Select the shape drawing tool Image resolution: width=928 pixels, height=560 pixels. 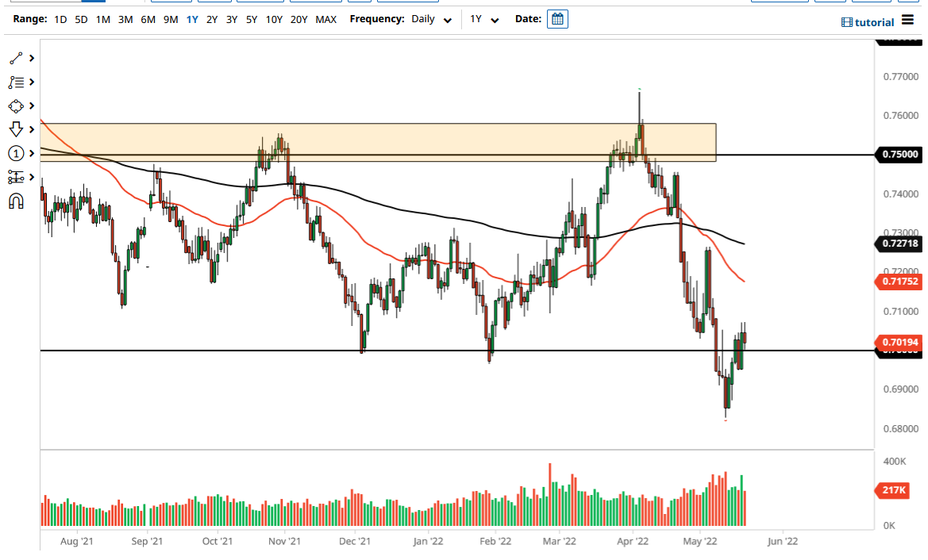(x=16, y=105)
